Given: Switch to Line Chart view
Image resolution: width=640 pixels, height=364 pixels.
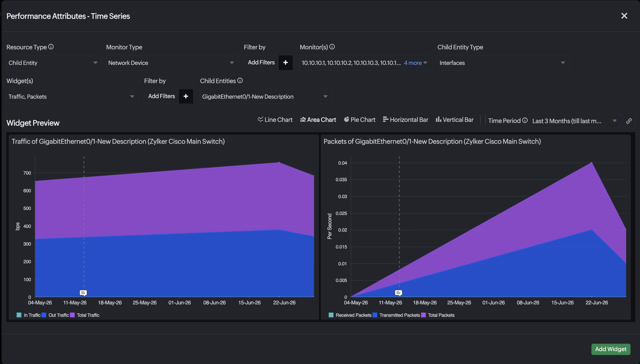Looking at the screenshot, I should [275, 120].
